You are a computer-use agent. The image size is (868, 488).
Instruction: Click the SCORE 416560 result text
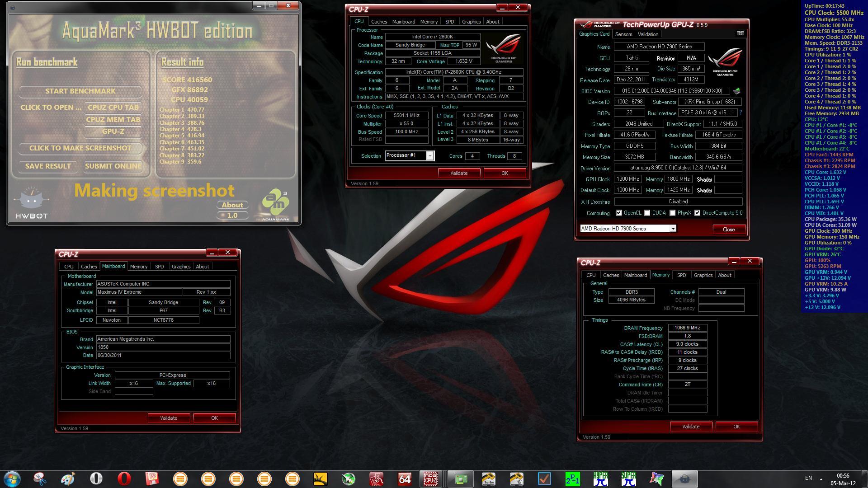pyautogui.click(x=187, y=80)
